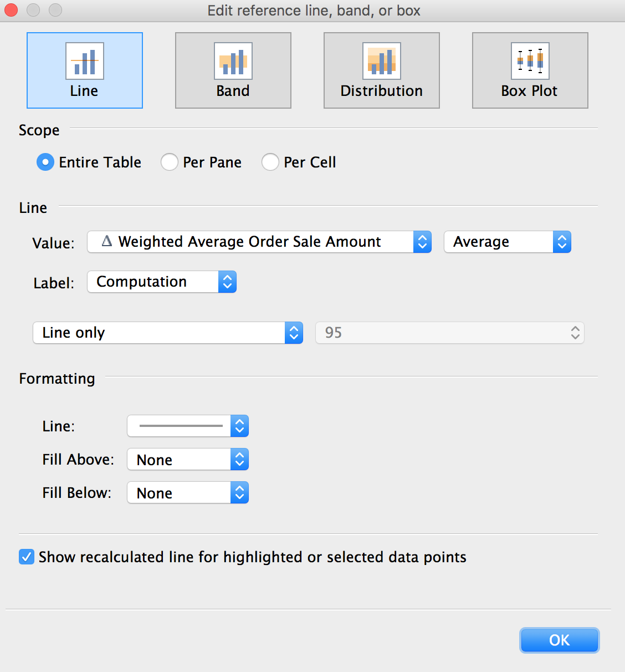The width and height of the screenshot is (625, 672).
Task: Open the Line style formatting dropdown
Action: click(188, 426)
